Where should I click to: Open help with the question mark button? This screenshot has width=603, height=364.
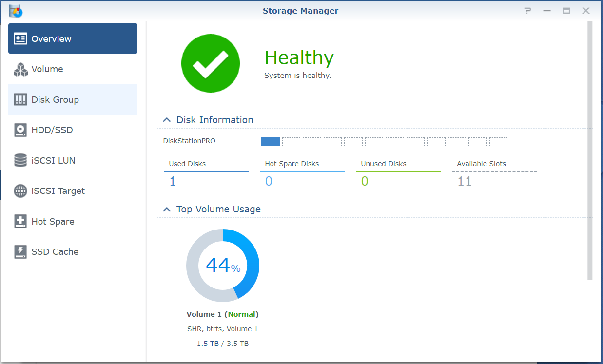pyautogui.click(x=527, y=11)
